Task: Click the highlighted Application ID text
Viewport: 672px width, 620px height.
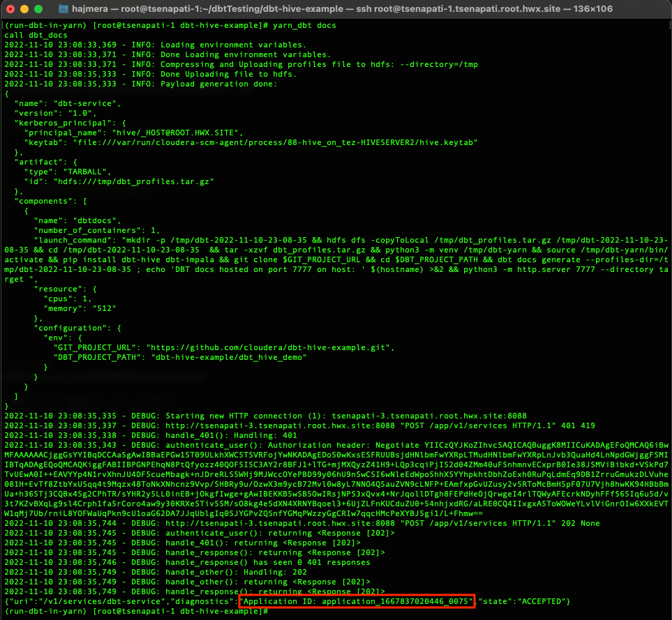Action: 356,601
